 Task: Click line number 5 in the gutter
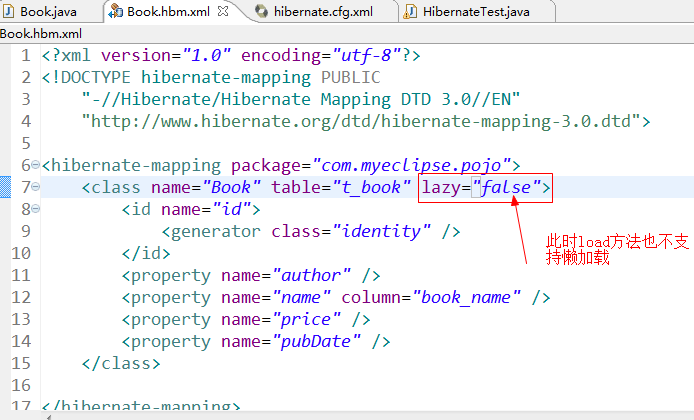(26, 143)
